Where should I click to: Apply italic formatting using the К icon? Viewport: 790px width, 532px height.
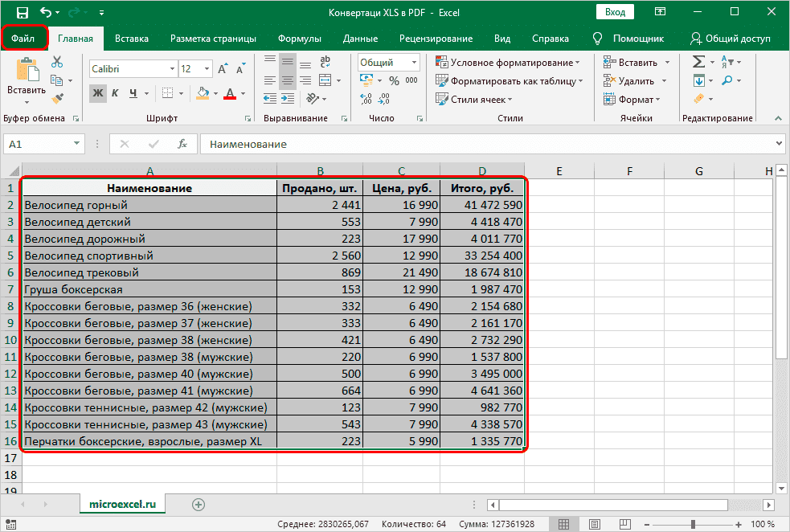click(115, 93)
